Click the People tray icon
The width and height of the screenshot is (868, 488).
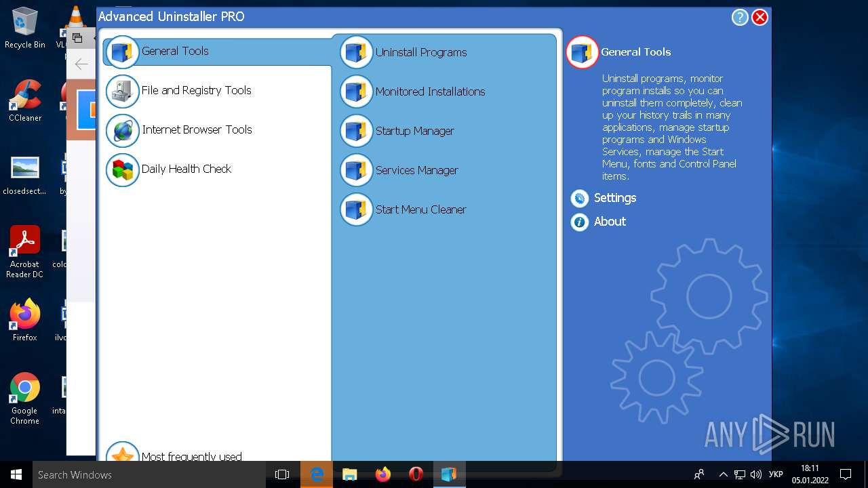click(x=699, y=474)
